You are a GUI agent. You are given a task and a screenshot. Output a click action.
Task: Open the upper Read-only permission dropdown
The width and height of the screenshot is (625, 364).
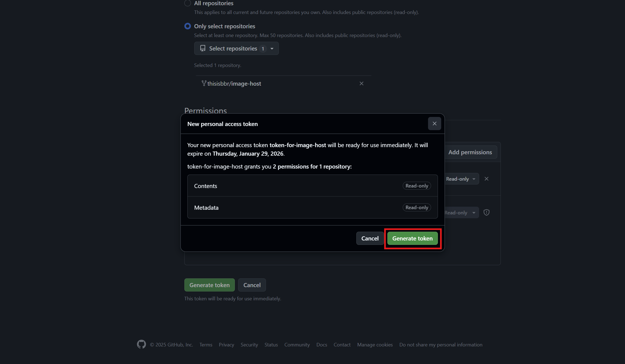click(461, 179)
